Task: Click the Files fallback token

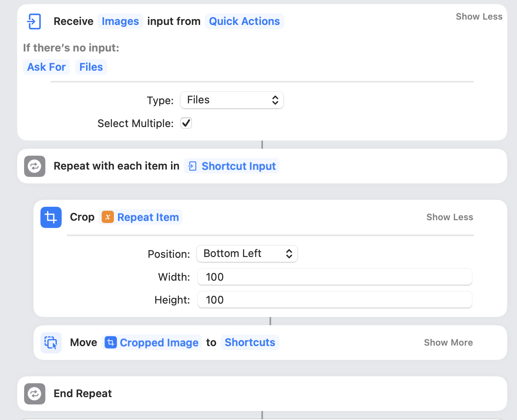Action: (91, 67)
